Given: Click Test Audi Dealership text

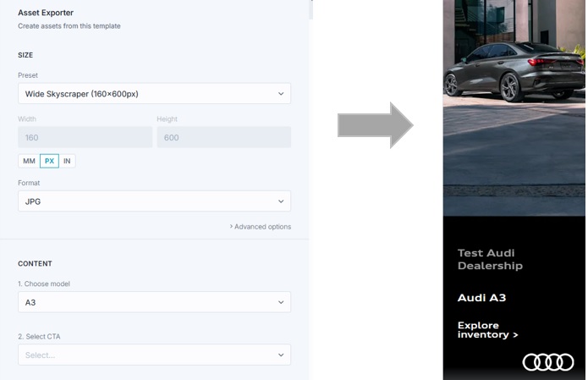Looking at the screenshot, I should click(490, 259).
